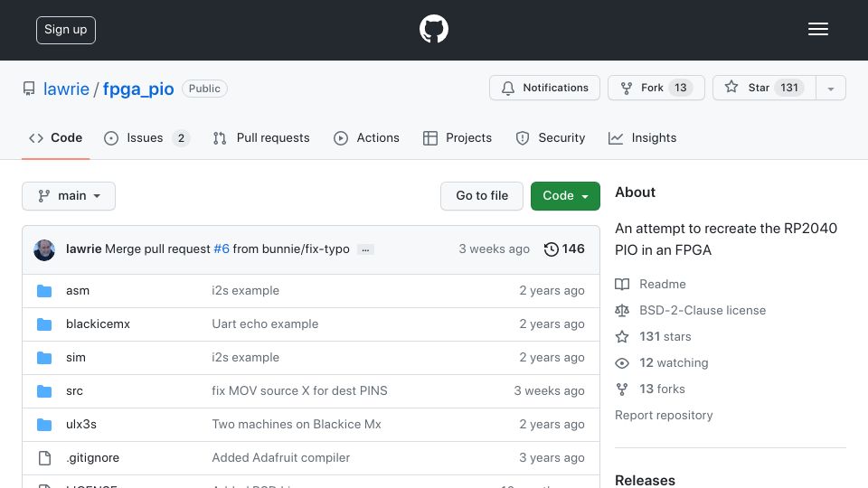
Task: Click the Go to file button
Action: click(x=482, y=196)
